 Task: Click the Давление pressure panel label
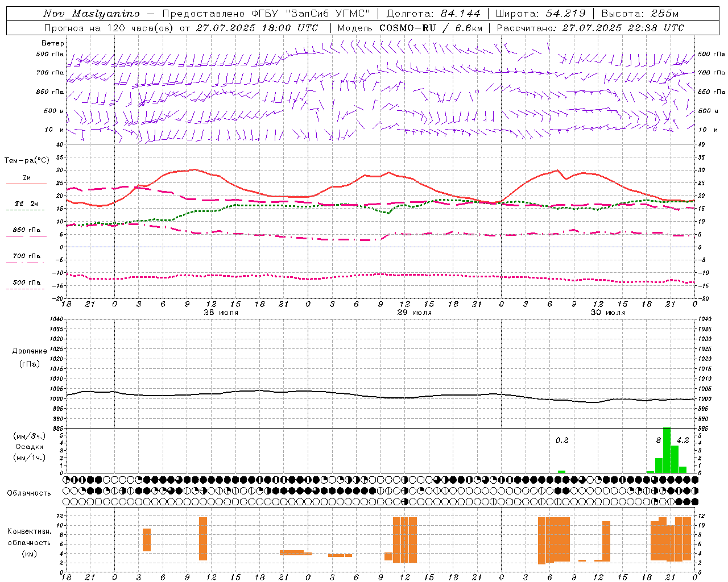point(28,351)
